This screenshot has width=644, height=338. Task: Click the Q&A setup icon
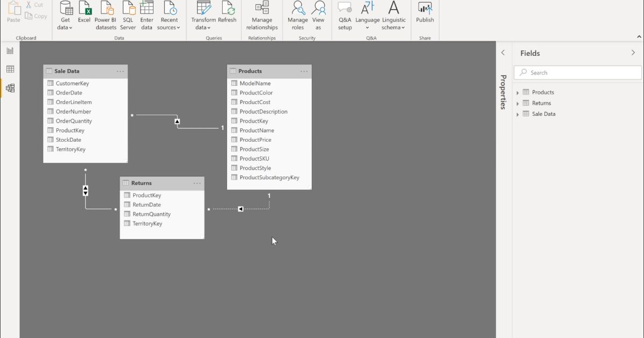pos(345,16)
